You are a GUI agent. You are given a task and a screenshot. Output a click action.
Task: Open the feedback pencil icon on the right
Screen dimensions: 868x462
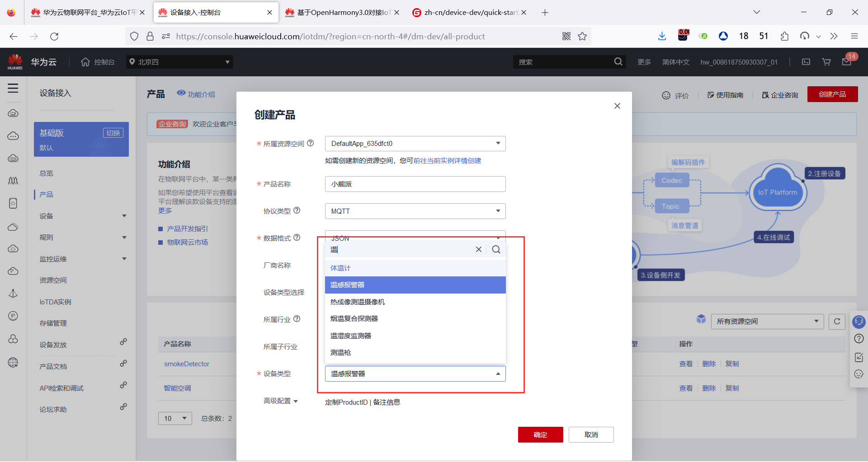(859, 357)
